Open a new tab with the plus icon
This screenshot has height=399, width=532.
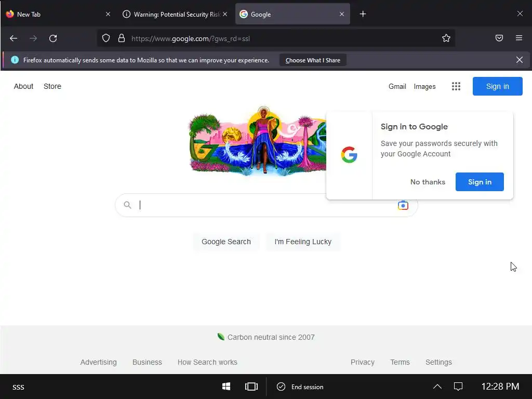(363, 14)
